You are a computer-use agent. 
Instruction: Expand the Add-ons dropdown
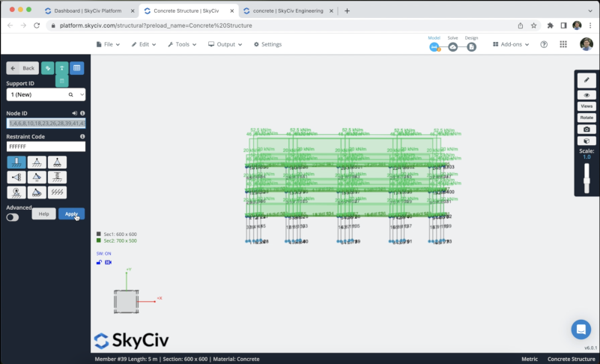coord(511,44)
